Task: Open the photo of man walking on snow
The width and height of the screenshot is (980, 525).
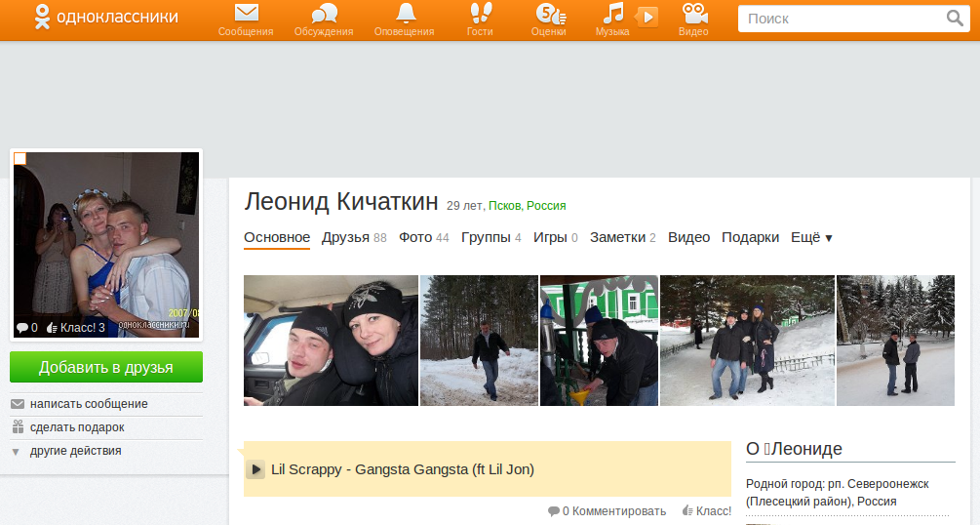Action: point(479,341)
